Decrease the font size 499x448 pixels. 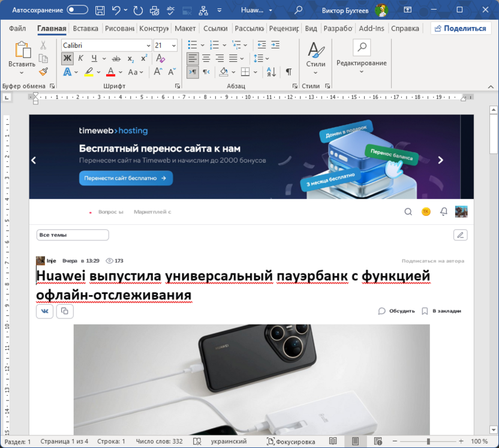tap(172, 71)
